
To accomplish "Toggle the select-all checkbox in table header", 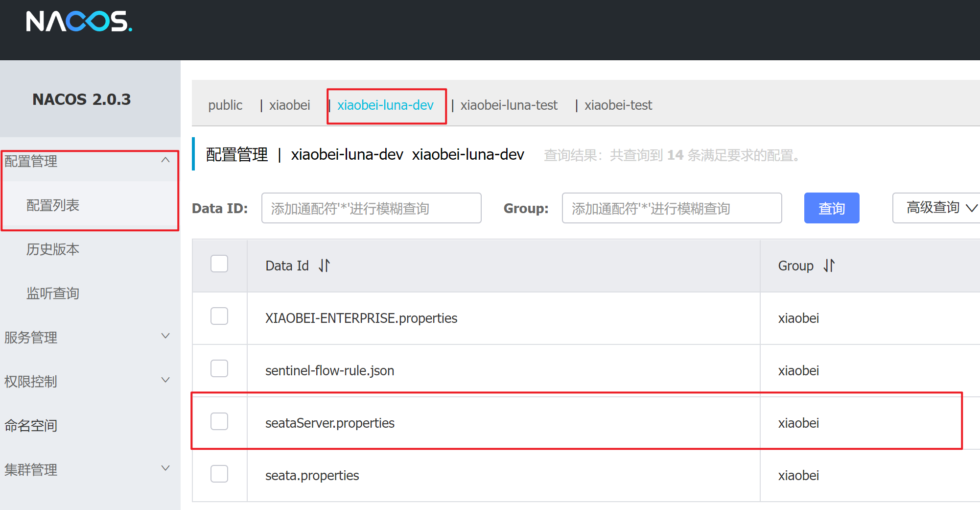I will 219,264.
